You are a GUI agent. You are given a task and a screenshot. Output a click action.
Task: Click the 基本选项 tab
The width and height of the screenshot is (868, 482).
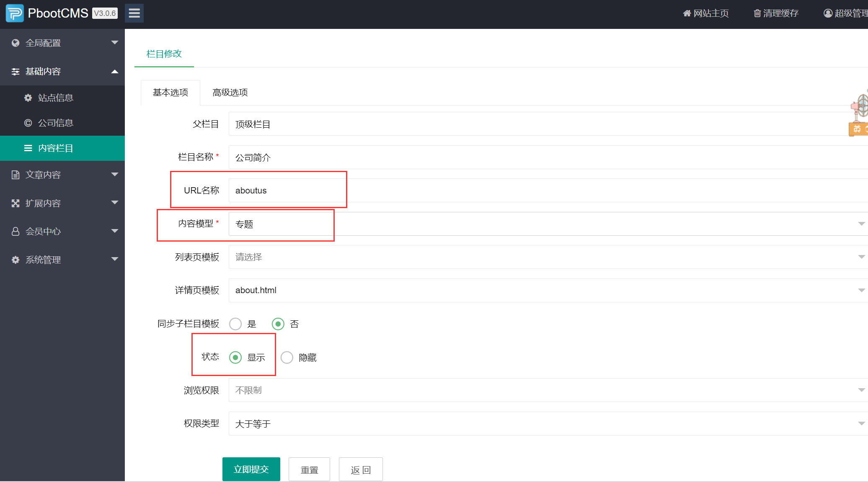coord(168,92)
